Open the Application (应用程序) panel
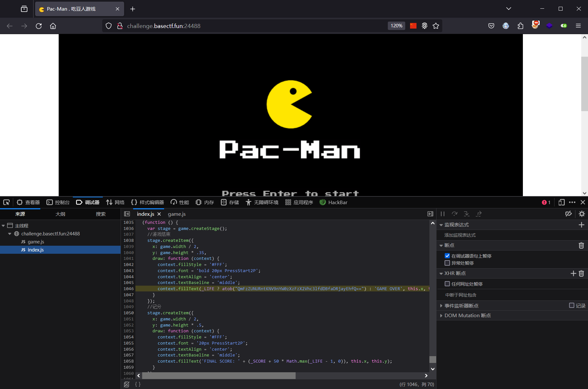Viewport: 588px width, 389px height. [x=299, y=202]
